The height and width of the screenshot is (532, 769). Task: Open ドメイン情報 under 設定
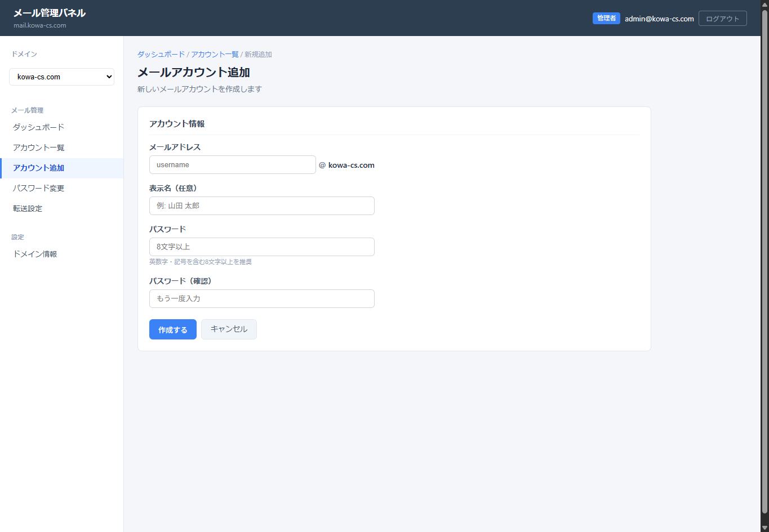tap(35, 254)
